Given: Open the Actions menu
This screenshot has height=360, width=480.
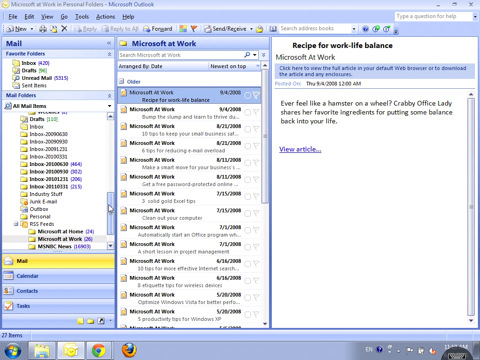Looking at the screenshot, I should pyautogui.click(x=105, y=17).
